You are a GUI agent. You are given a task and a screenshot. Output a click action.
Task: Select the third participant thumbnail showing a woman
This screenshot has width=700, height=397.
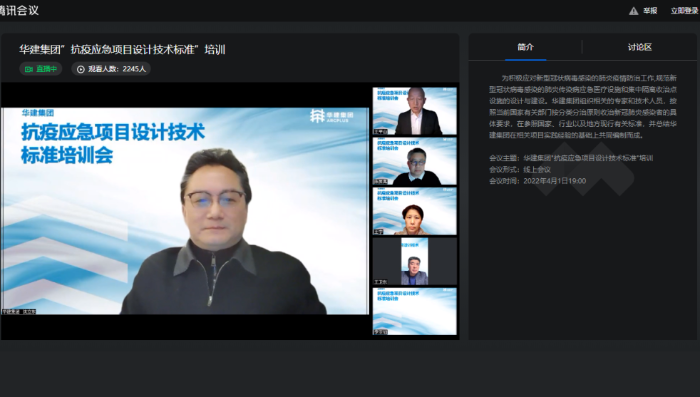415,211
